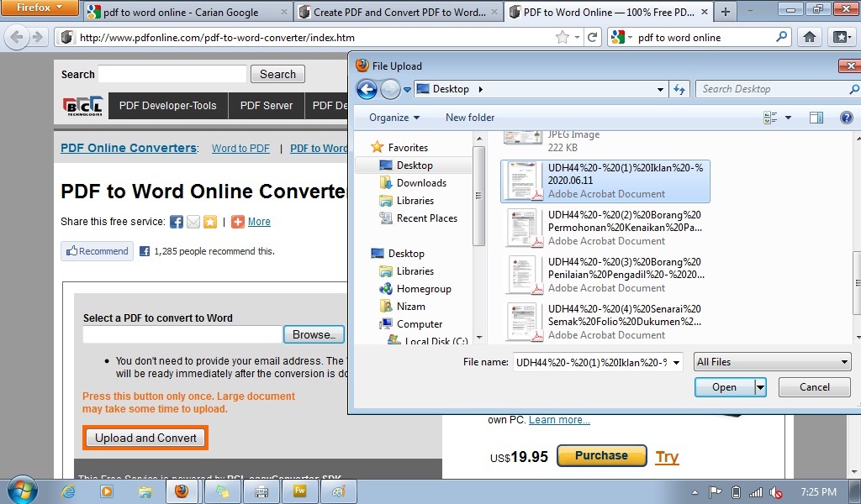Open the Adobe Fireworks taskbar icon
Viewport: 861px width, 504px height.
[298, 491]
